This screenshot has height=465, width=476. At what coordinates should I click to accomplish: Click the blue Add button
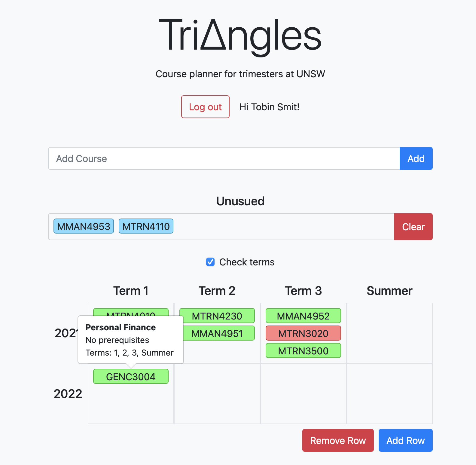click(x=416, y=158)
